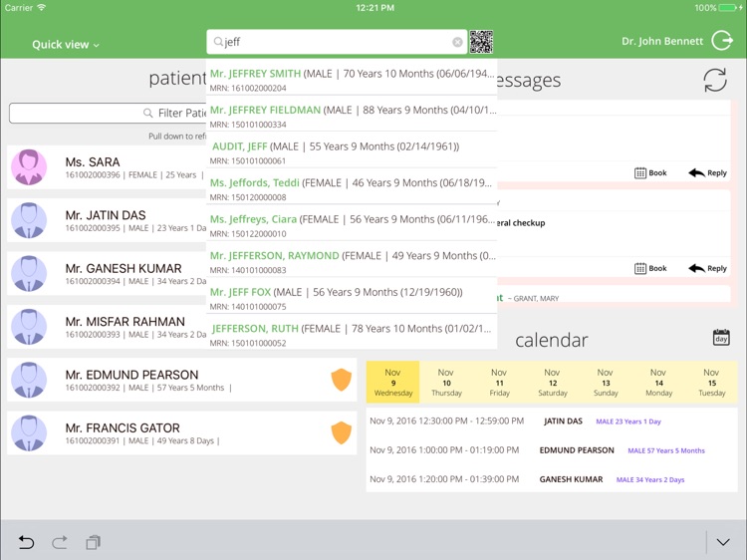
Task: Select Nov 13 Sunday in calendar
Action: 606,383
